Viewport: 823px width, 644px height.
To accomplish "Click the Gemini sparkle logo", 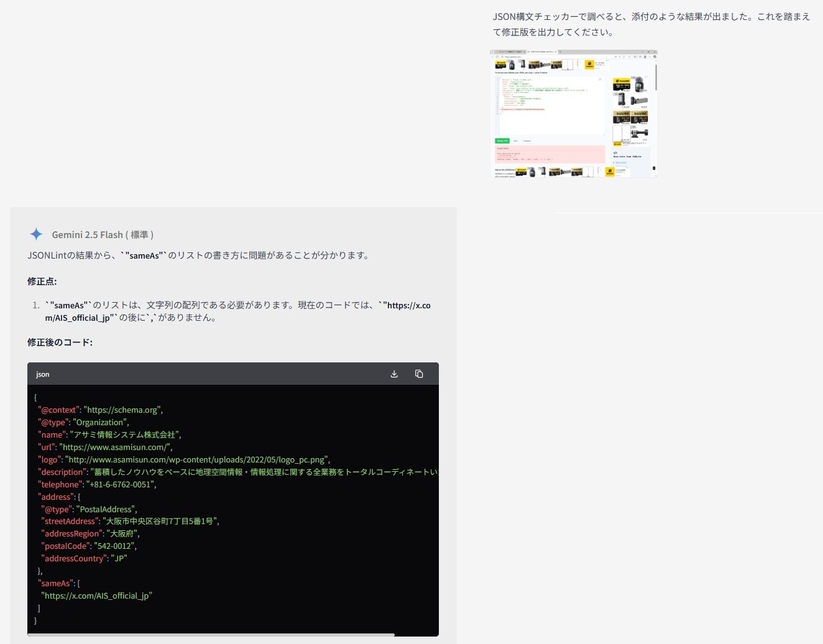I will [36, 234].
